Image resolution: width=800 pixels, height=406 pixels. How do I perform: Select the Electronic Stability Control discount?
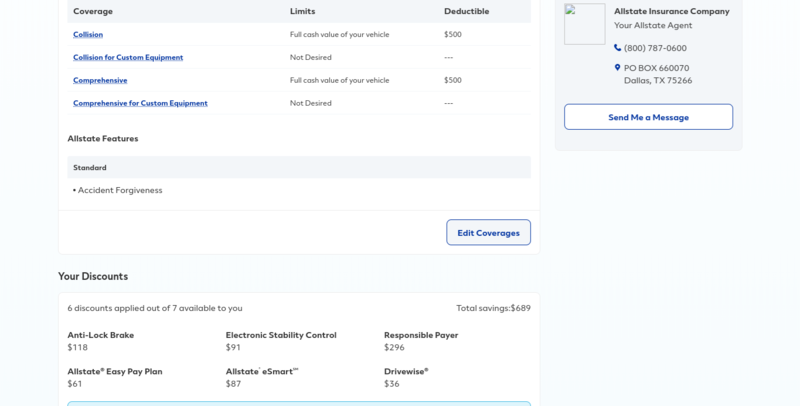tap(280, 335)
